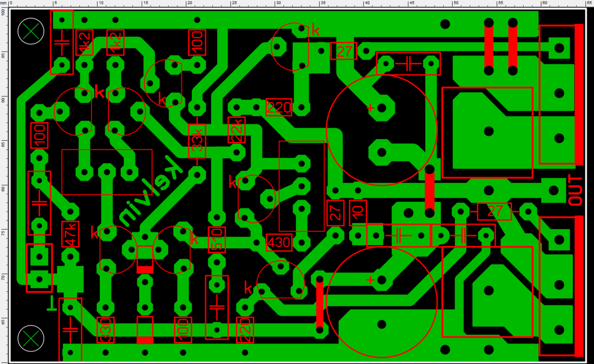
Task: Select the capacitor symbol above upper electrolytic circle
Action: click(408, 63)
